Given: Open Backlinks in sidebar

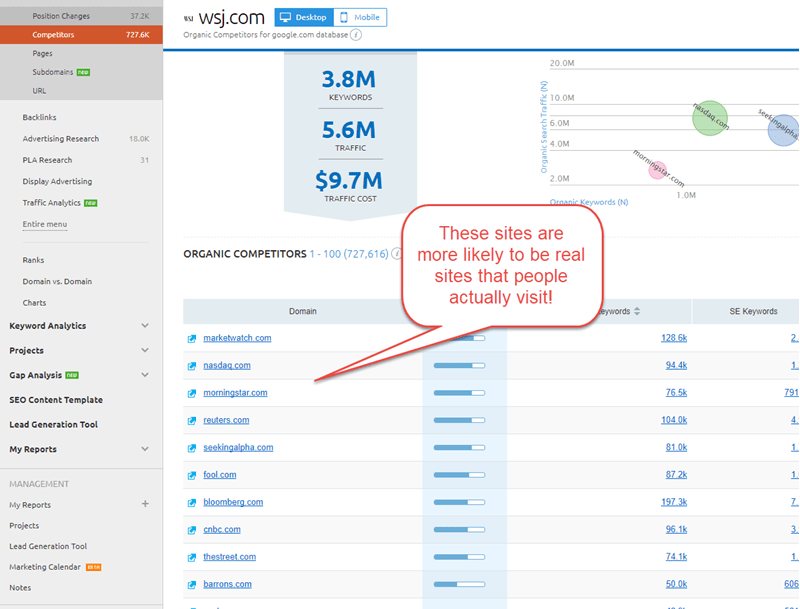Looking at the screenshot, I should tap(39, 117).
